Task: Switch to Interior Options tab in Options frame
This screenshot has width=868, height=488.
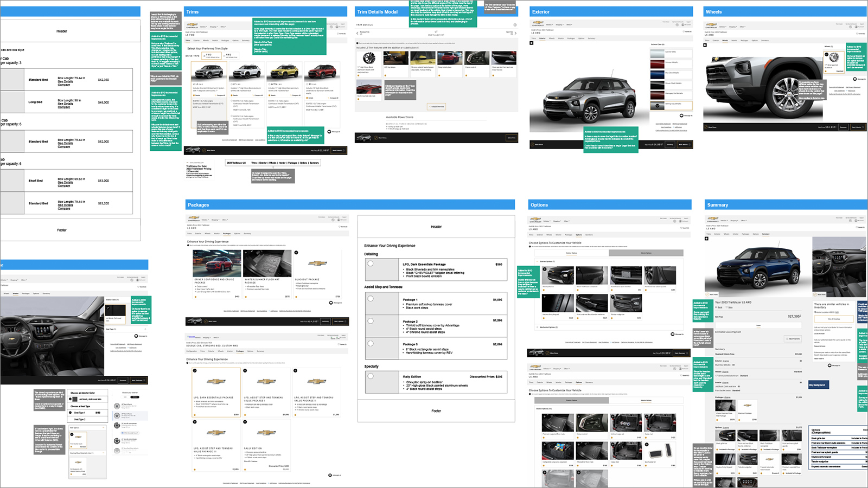Action: [646, 253]
